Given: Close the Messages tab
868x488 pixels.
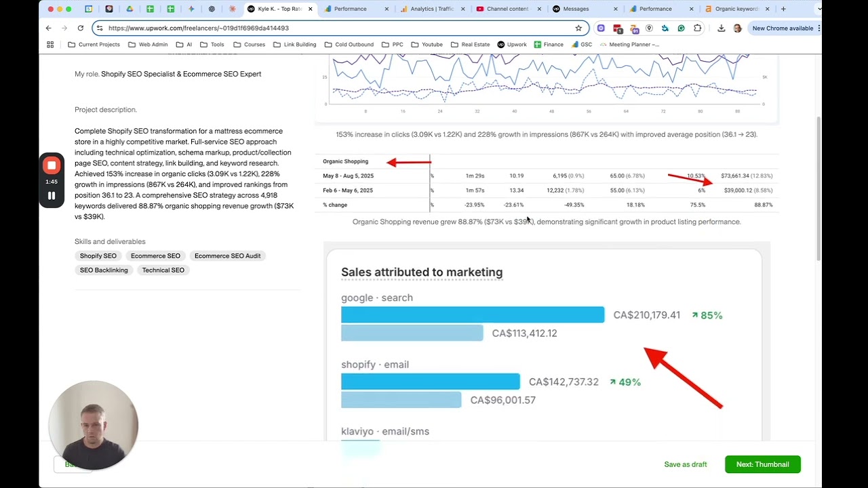Looking at the screenshot, I should tap(616, 9).
